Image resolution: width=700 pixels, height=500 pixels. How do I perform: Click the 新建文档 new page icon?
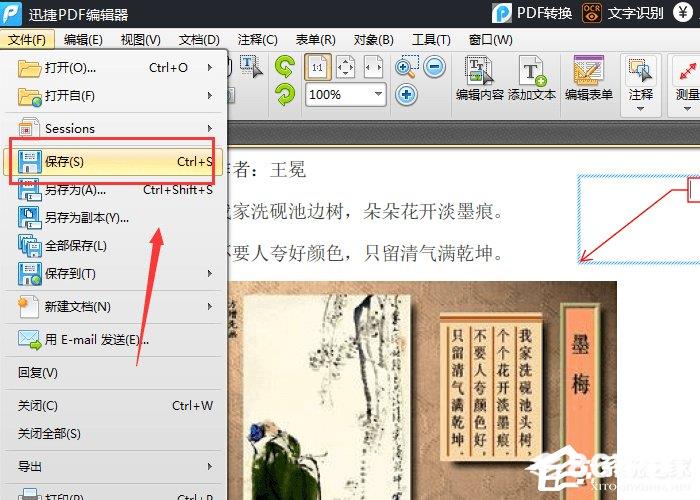pyautogui.click(x=29, y=307)
